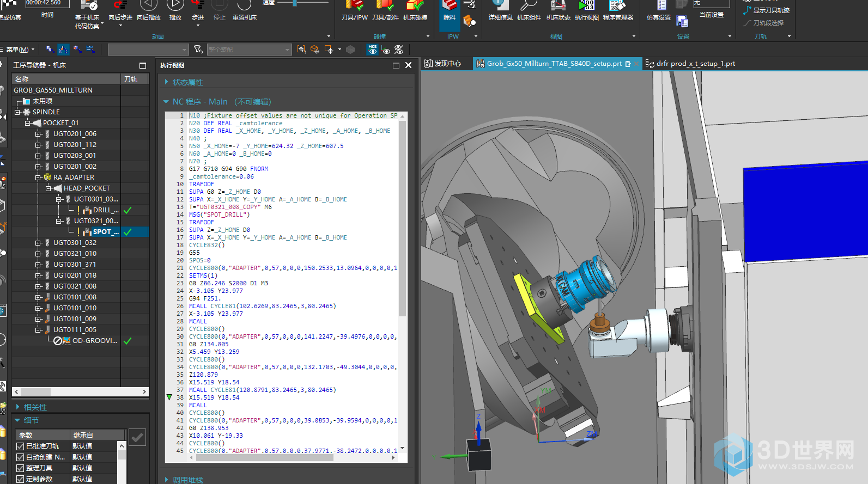Click the 刀轨 column header
Viewport: 868px width, 484px height.
point(135,79)
